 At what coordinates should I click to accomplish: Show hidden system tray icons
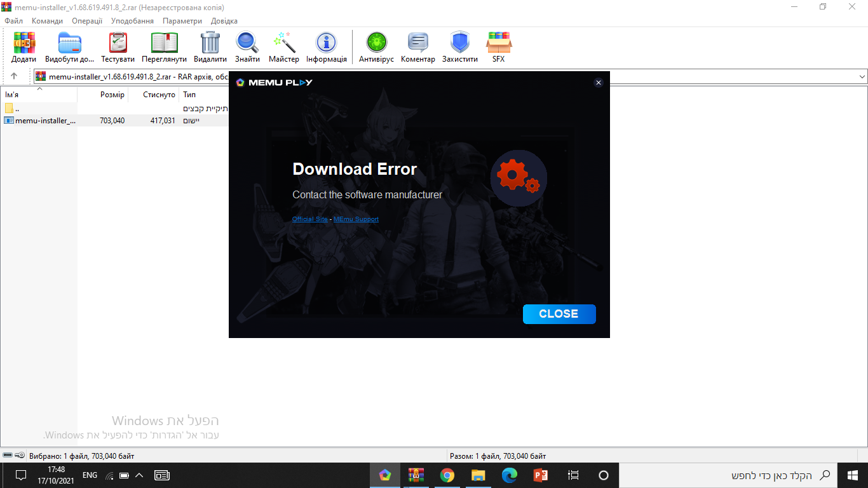pos(140,475)
